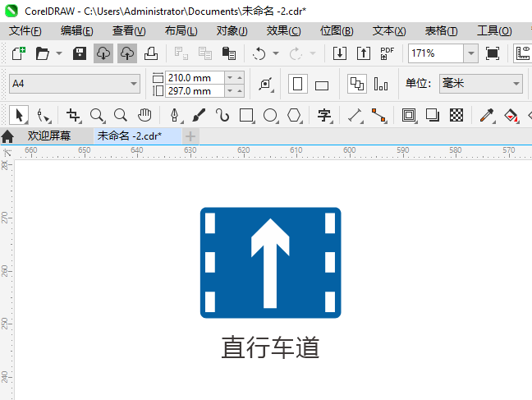Select the Drop Shadow tool
Screen dimensions: 532x400
click(x=433, y=115)
